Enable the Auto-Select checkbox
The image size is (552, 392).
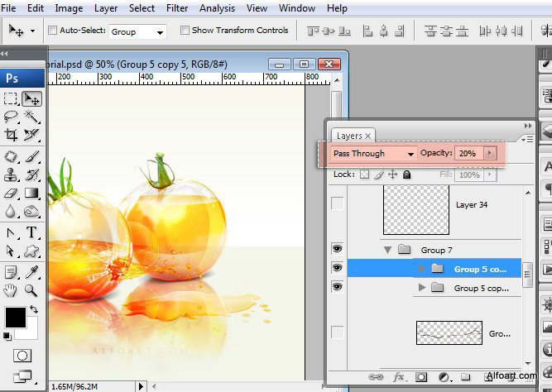[x=52, y=31]
